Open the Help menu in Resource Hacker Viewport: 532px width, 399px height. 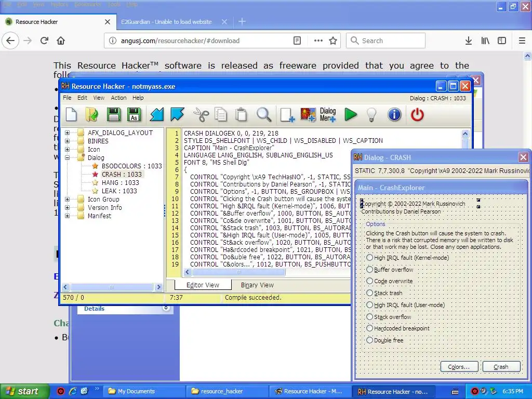coord(138,98)
